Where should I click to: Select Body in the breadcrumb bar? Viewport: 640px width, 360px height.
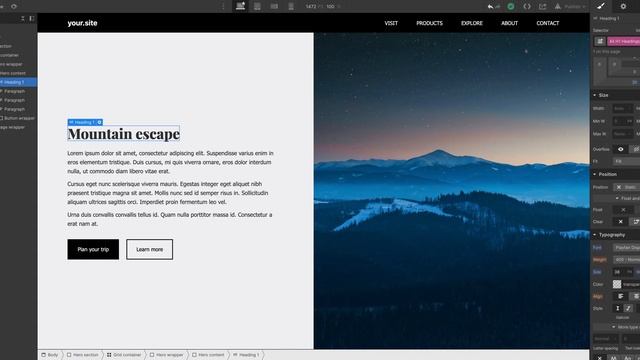point(50,355)
